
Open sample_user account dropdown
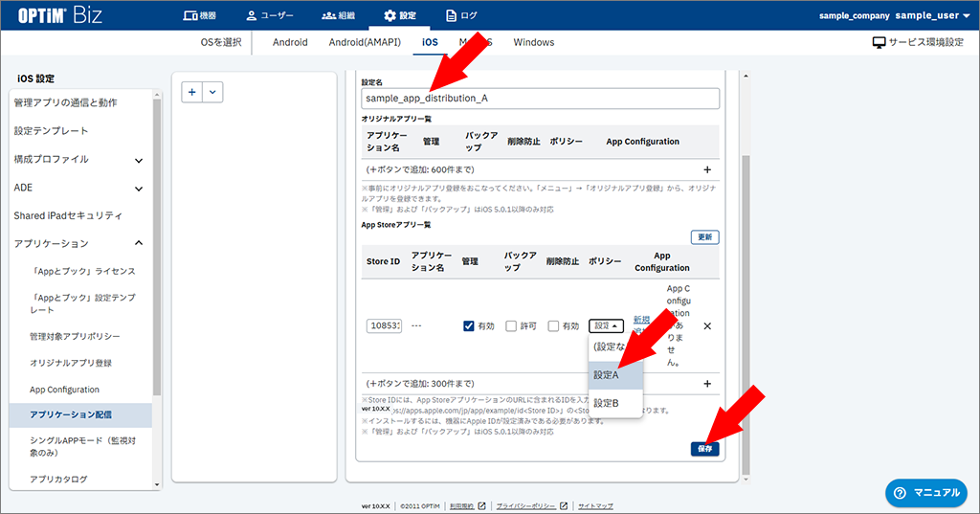point(932,15)
